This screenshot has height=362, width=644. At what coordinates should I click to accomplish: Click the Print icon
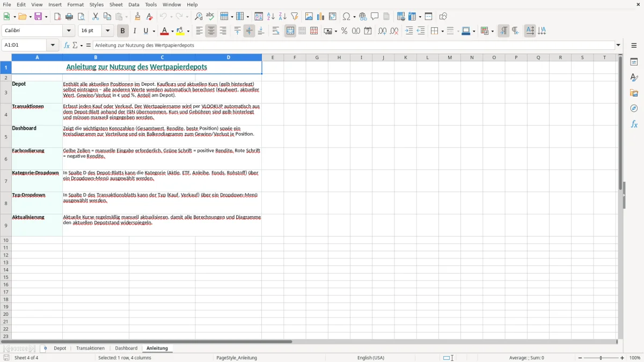pyautogui.click(x=69, y=17)
